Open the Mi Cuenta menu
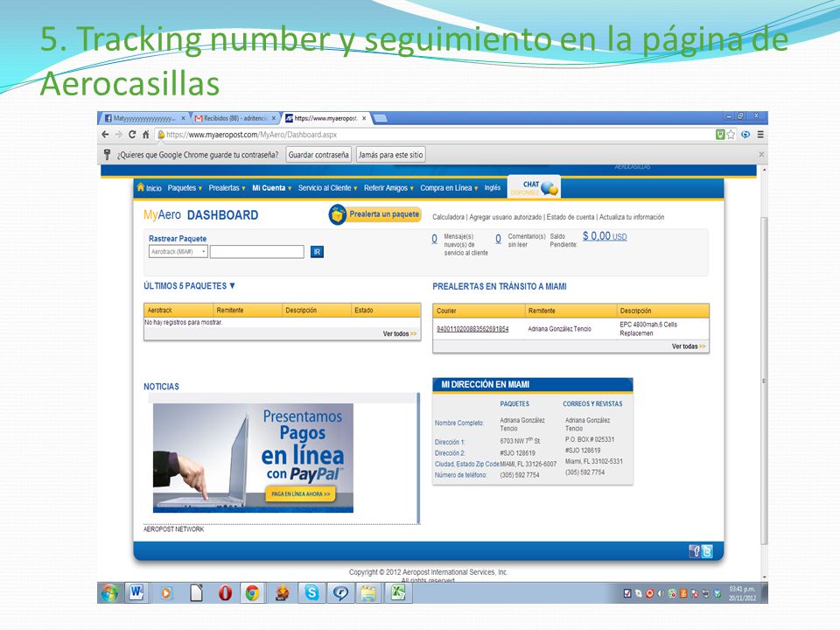This screenshot has height=630, width=840. click(x=272, y=188)
